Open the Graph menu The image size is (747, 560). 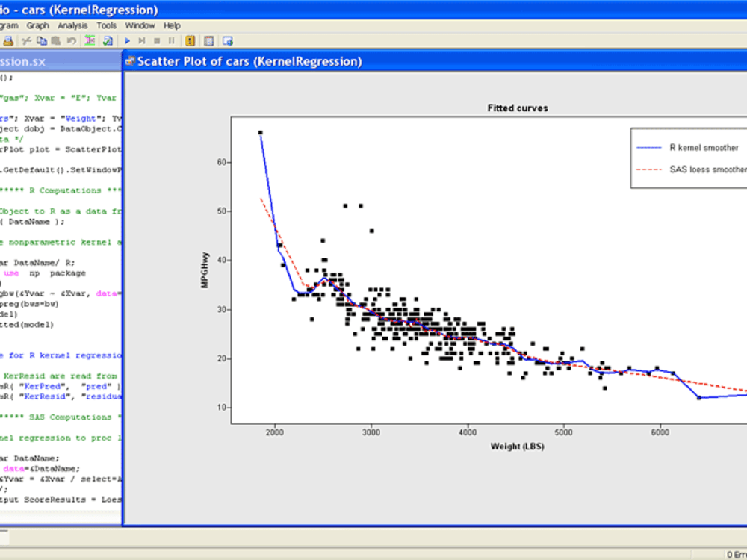pyautogui.click(x=37, y=25)
